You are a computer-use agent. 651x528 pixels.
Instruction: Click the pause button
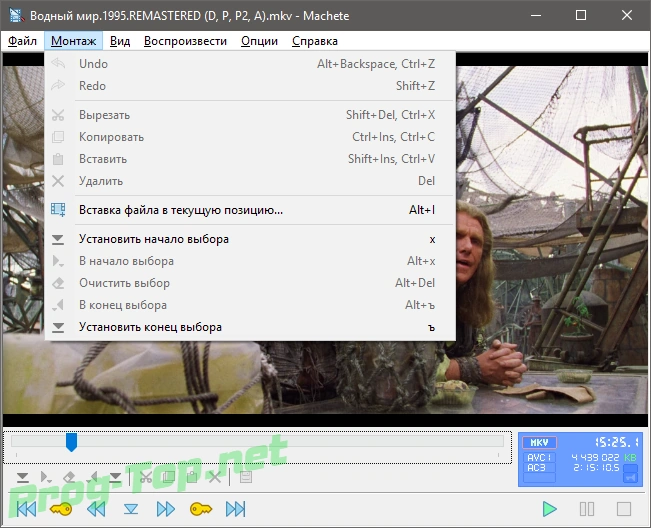[x=587, y=509]
